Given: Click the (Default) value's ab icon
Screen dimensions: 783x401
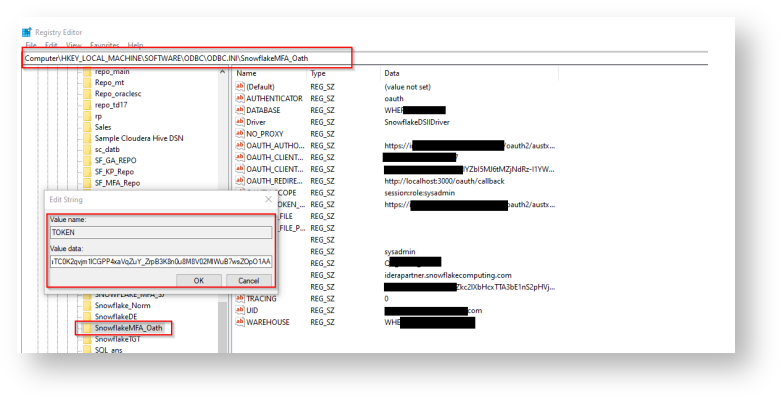Looking at the screenshot, I should pyautogui.click(x=240, y=86).
